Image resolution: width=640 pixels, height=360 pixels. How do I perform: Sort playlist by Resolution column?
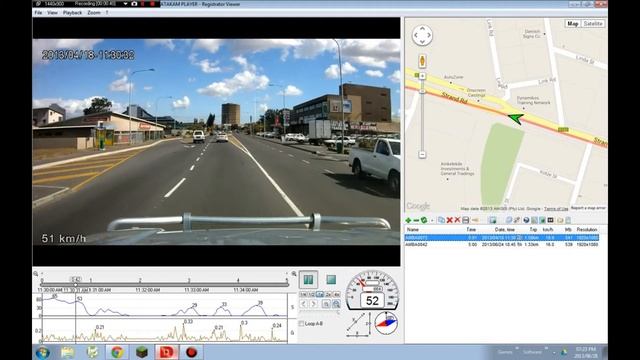(587, 229)
